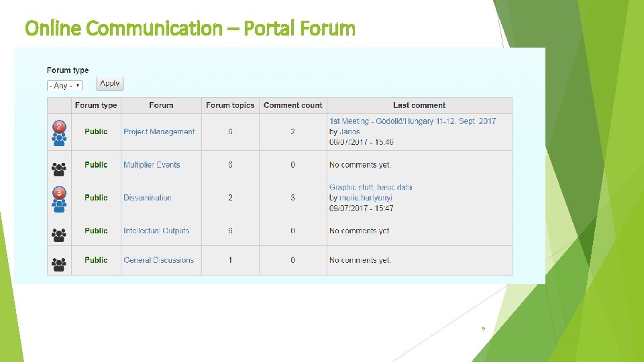Click Public in the General Discussions row

coord(96,260)
